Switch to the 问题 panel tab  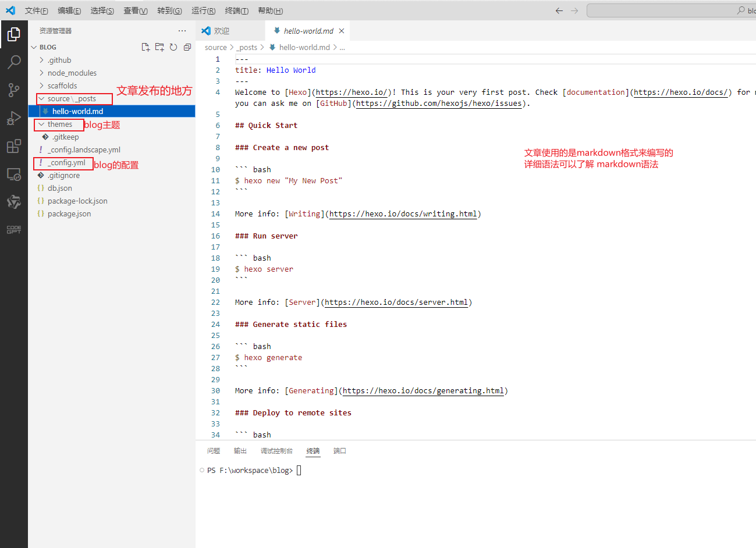(214, 451)
